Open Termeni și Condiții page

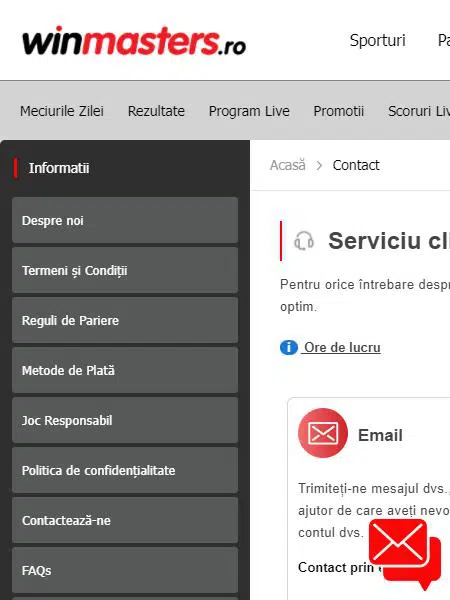point(125,271)
